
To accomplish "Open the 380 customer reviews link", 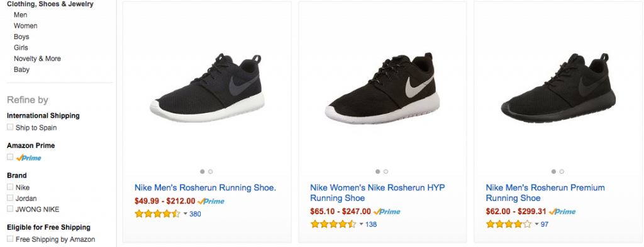I will [x=195, y=214].
